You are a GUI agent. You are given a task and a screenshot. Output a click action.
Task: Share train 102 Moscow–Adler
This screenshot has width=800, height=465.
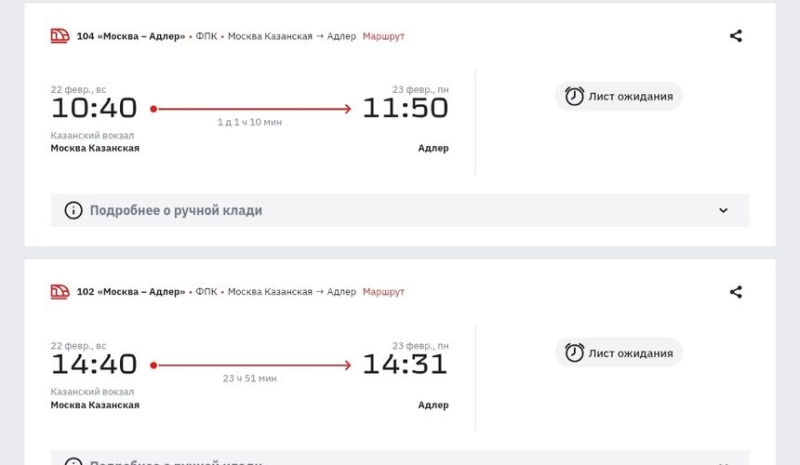tap(736, 292)
